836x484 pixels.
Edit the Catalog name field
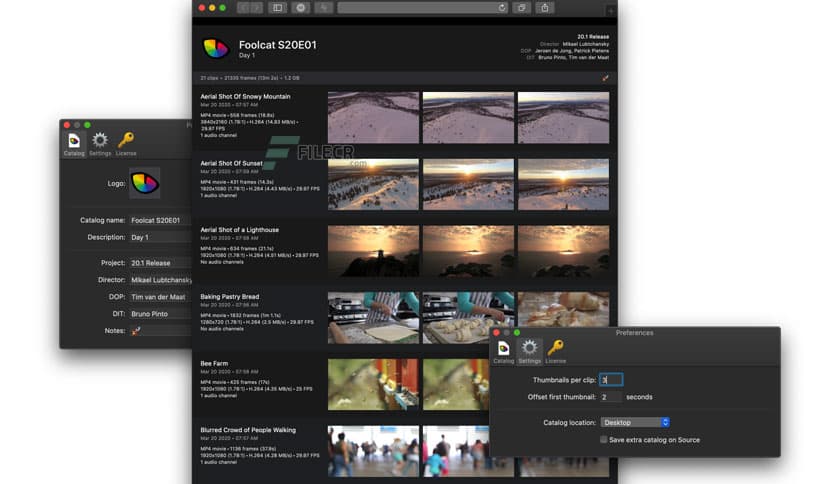pos(160,220)
